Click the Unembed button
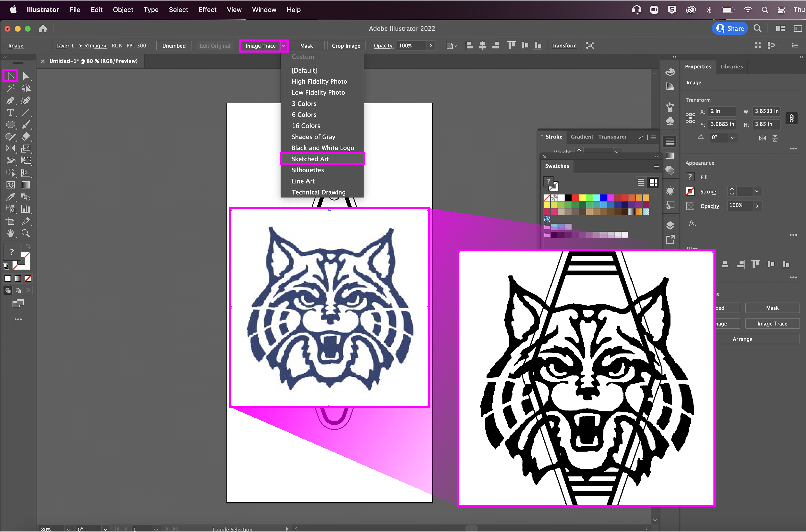This screenshot has height=532, width=806. click(x=174, y=46)
